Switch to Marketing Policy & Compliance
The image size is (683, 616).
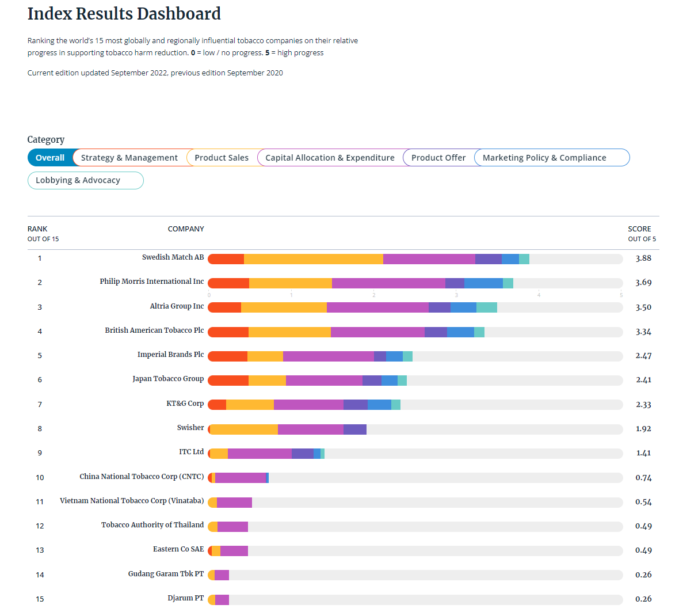pyautogui.click(x=544, y=158)
